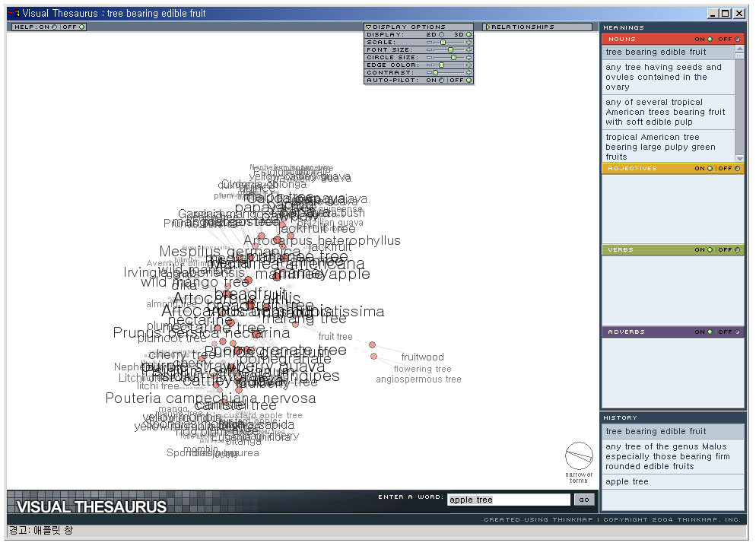Expand the Relationships panel
756x549 pixels.
coord(488,27)
